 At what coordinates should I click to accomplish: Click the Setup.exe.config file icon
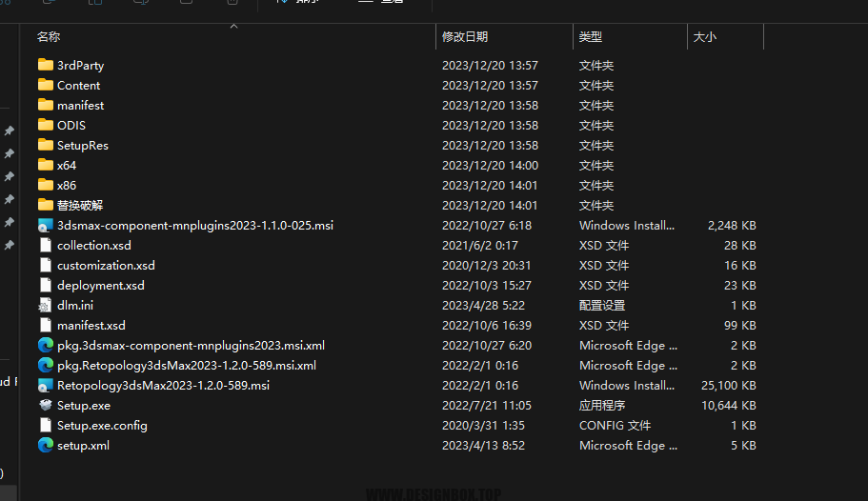pyautogui.click(x=46, y=425)
